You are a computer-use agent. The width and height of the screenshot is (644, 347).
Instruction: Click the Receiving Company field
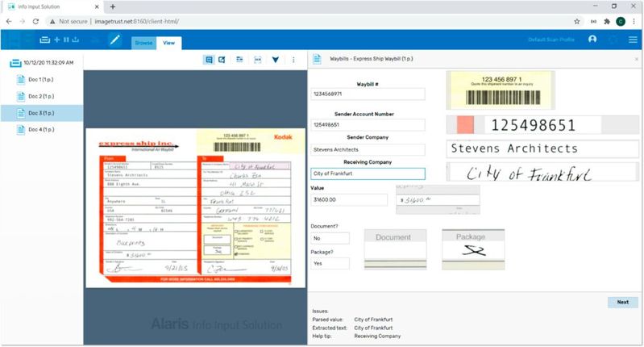tap(368, 173)
